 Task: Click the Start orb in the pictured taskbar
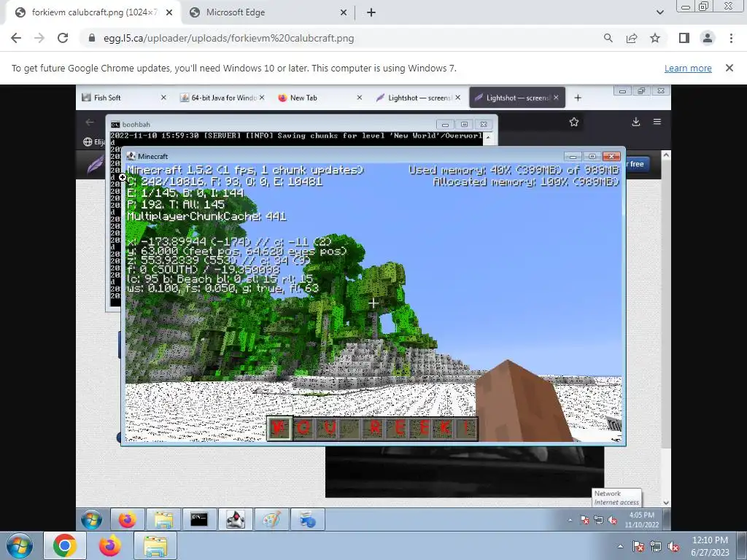(91, 519)
